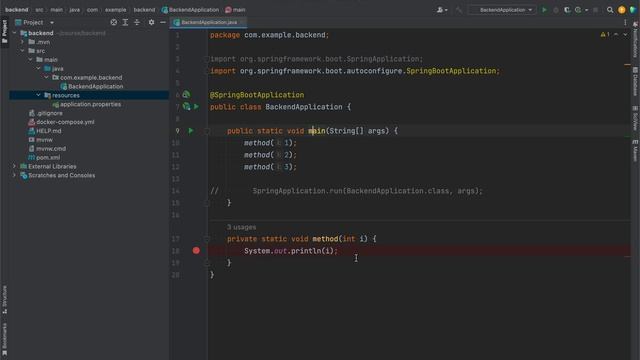Open the Structure tool window stripe
640x360 pixels.
(4, 299)
